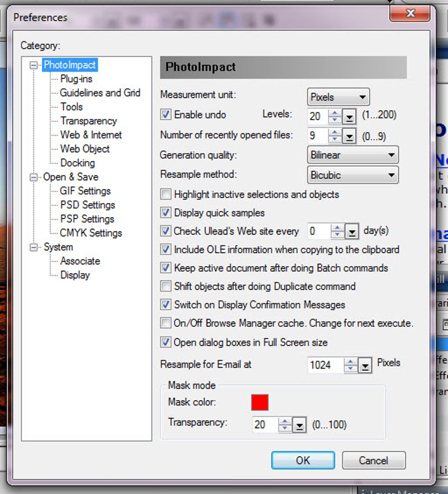
Task: Click the mask Transparency spinner arrows
Action: click(285, 425)
